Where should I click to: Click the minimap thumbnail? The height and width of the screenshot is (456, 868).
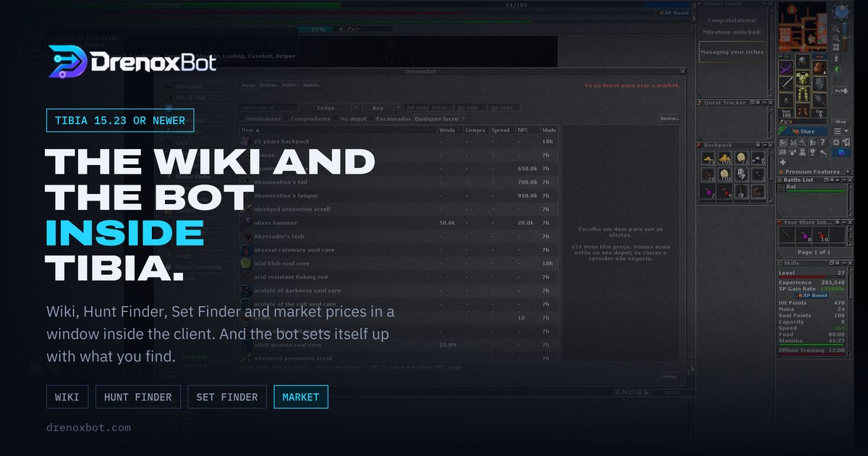(803, 27)
